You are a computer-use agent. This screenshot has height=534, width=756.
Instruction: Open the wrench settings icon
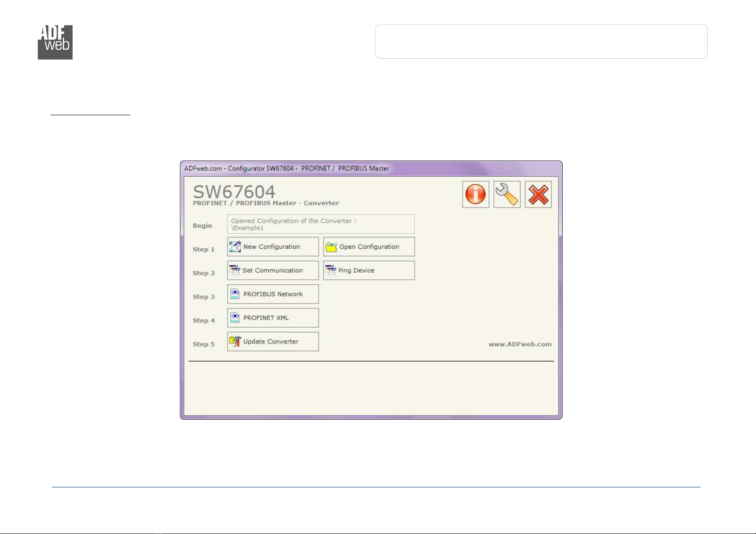[x=507, y=195]
